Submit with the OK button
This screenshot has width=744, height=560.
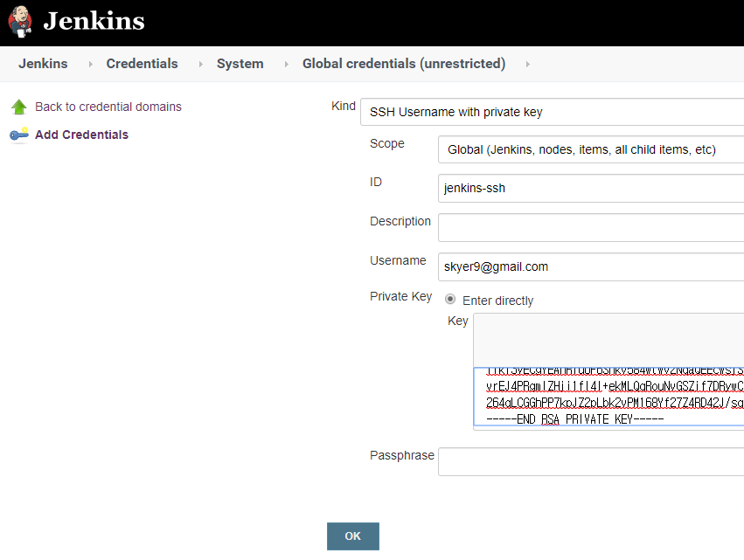(x=353, y=536)
